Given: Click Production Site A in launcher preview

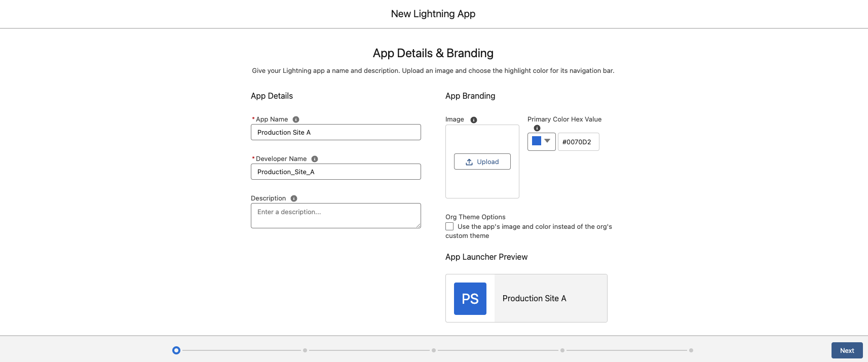Looking at the screenshot, I should tap(534, 299).
